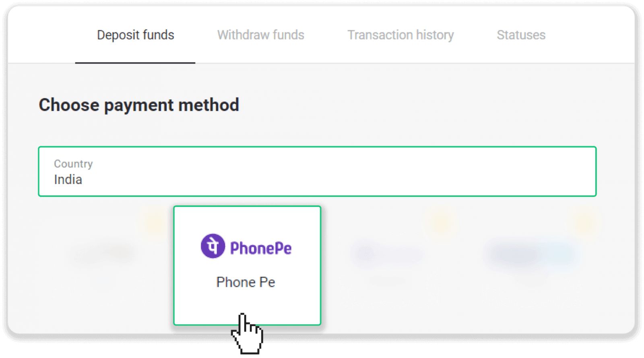Click the blurred logo right of PhonePe
Image resolution: width=644 pixels, height=358 pixels.
[386, 254]
